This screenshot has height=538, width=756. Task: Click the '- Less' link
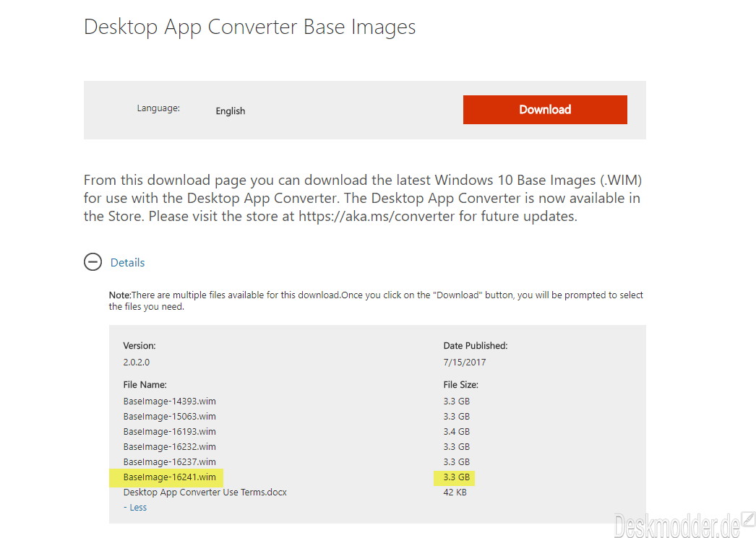[x=135, y=507]
